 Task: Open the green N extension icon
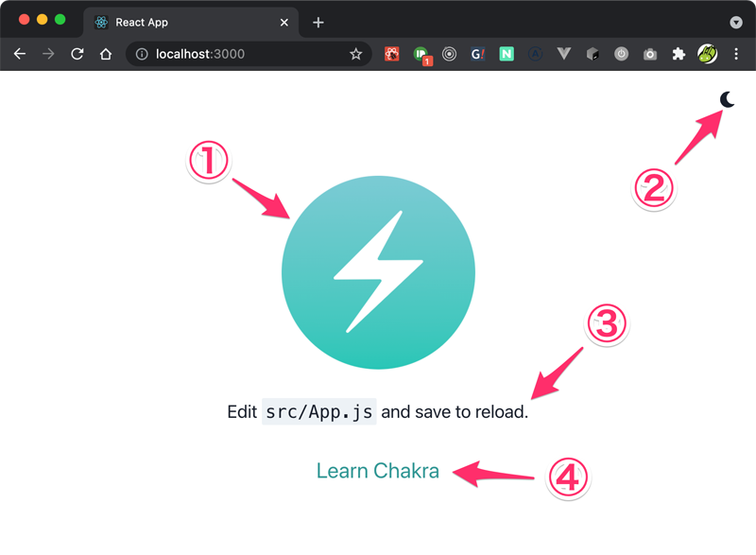pos(507,54)
